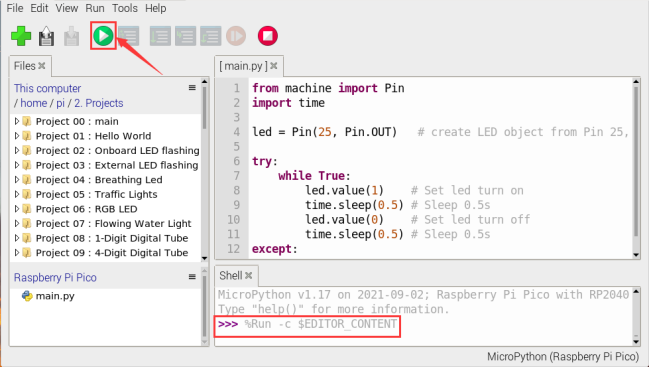Click pi in the path breadcrumb
Image resolution: width=650 pixels, height=367 pixels.
(61, 103)
